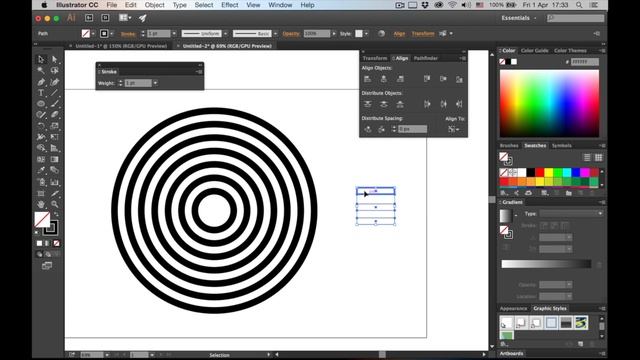Swap fill and stroke colors

[x=56, y=214]
